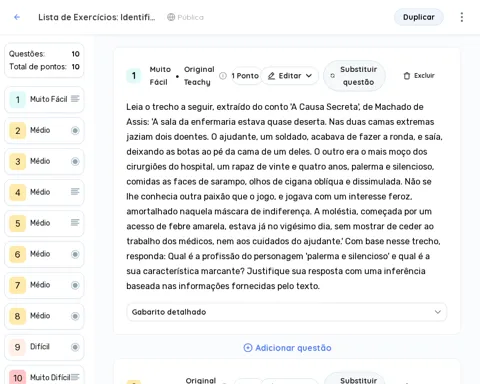The width and height of the screenshot is (480, 384).
Task: Click the plus circle icon of Adicionar questão
Action: [x=248, y=348]
